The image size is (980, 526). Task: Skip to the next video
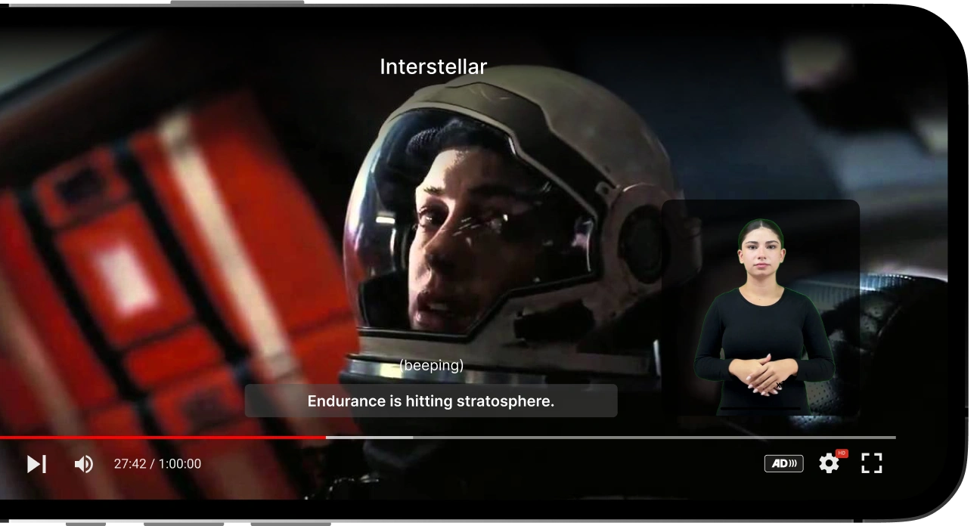36,464
